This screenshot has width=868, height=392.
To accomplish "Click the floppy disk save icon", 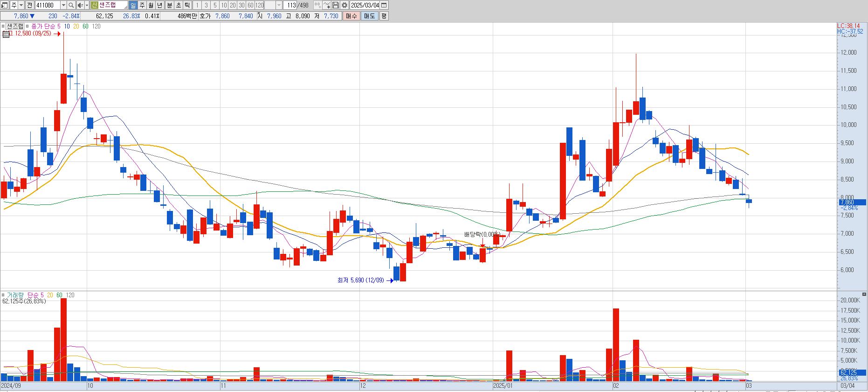I will [335, 5].
